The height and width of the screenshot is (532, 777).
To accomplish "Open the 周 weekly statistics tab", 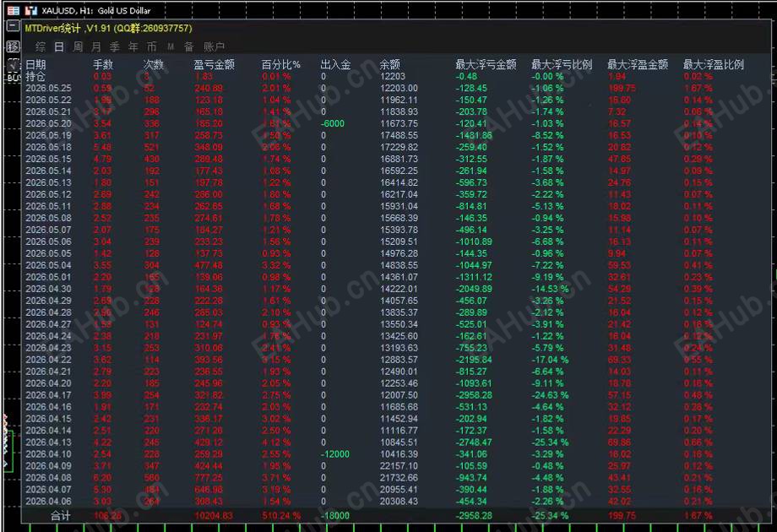I will 78,46.
